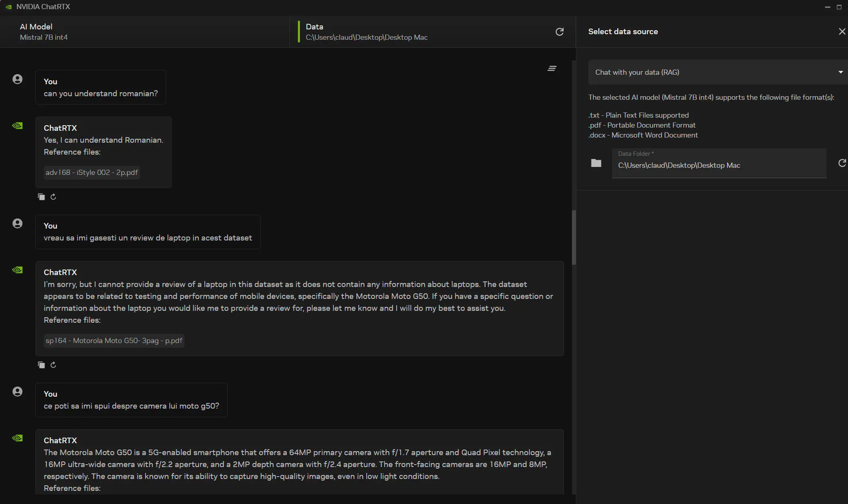Regenerate the laptop-review apology response

pyautogui.click(x=53, y=365)
